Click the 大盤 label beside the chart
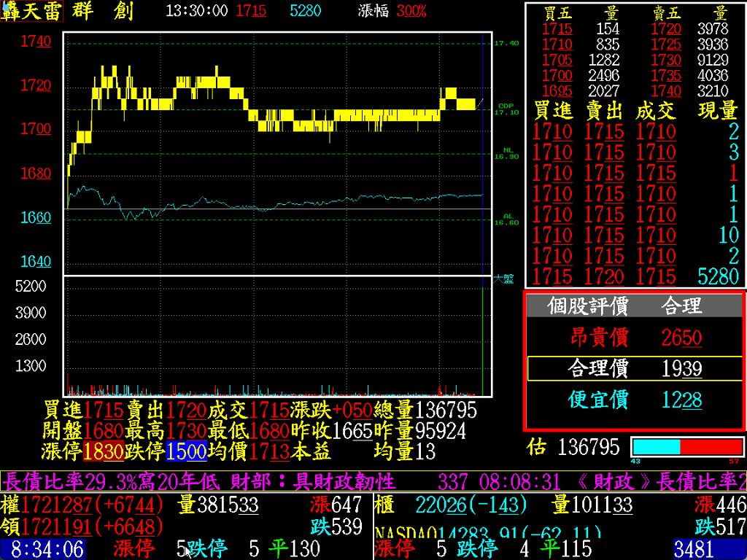Screen dimensions: 747x560 click(503, 278)
